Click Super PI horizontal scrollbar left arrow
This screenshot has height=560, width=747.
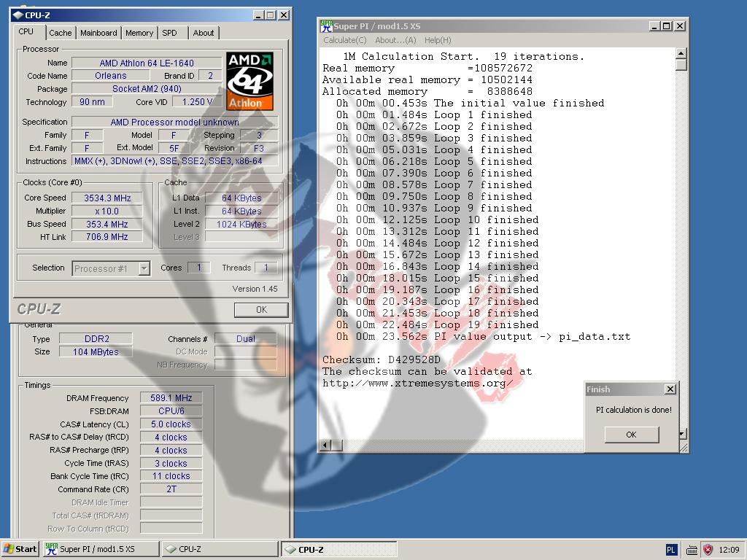click(325, 446)
